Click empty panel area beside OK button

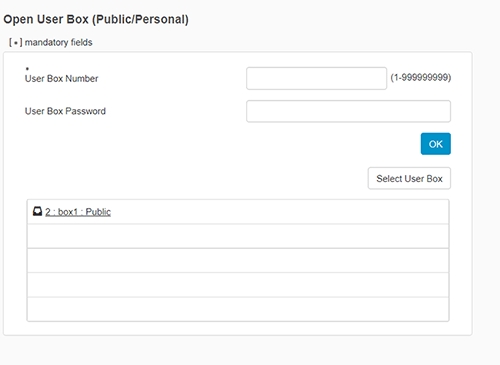point(220,144)
